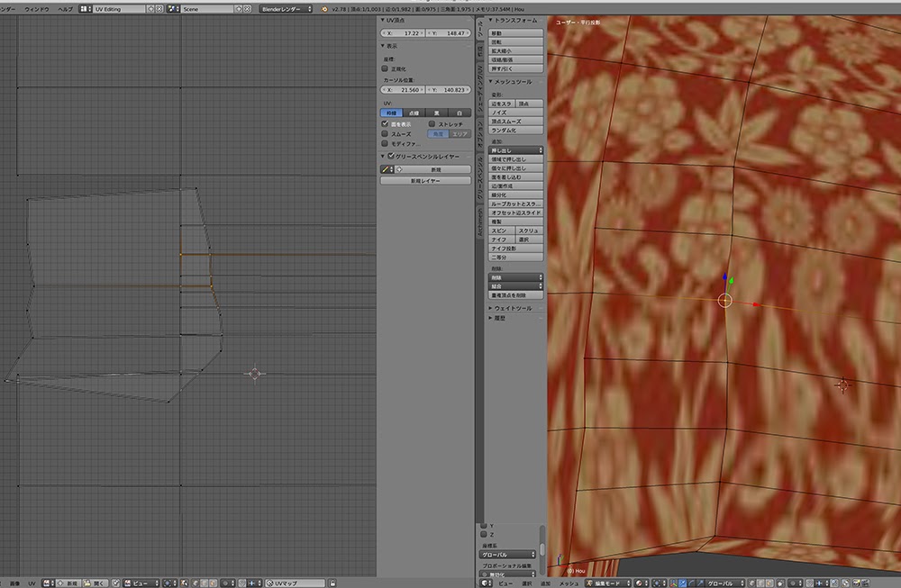
Task: Click the 新規レイヤー button
Action: point(425,180)
